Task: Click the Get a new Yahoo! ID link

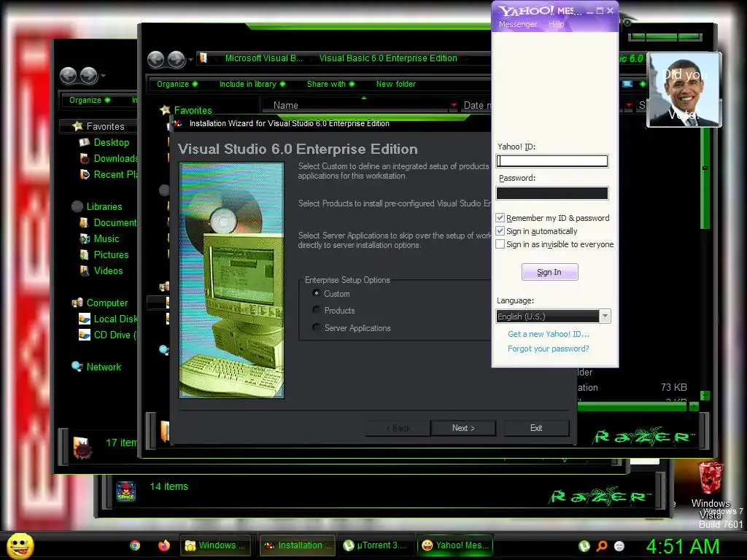Action: (549, 334)
